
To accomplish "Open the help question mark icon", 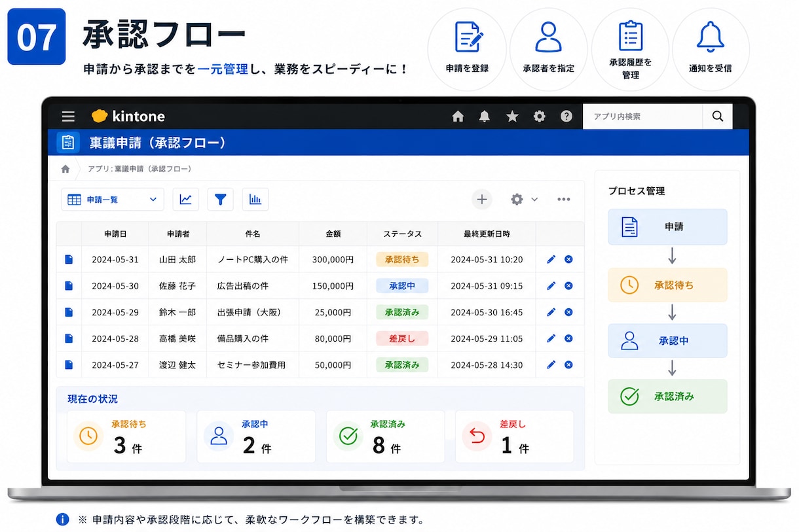I will (x=567, y=116).
